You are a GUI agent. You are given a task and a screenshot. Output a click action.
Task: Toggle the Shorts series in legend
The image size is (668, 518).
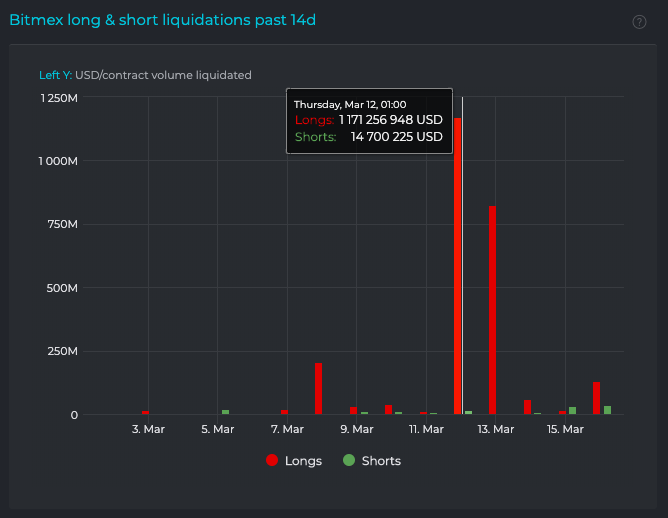click(x=372, y=460)
